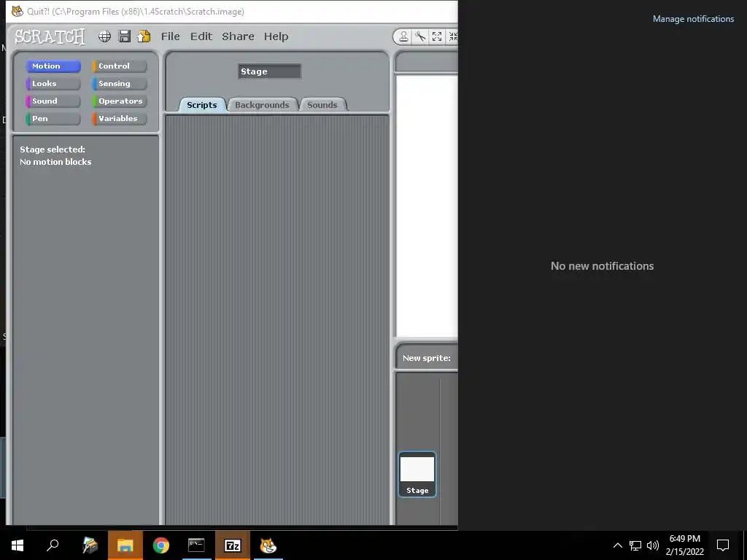
Task: Click the network tray icon
Action: click(635, 545)
